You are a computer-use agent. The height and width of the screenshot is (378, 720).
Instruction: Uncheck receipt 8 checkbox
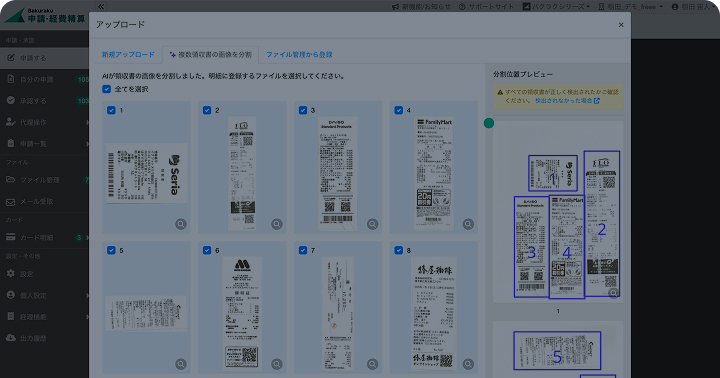399,250
